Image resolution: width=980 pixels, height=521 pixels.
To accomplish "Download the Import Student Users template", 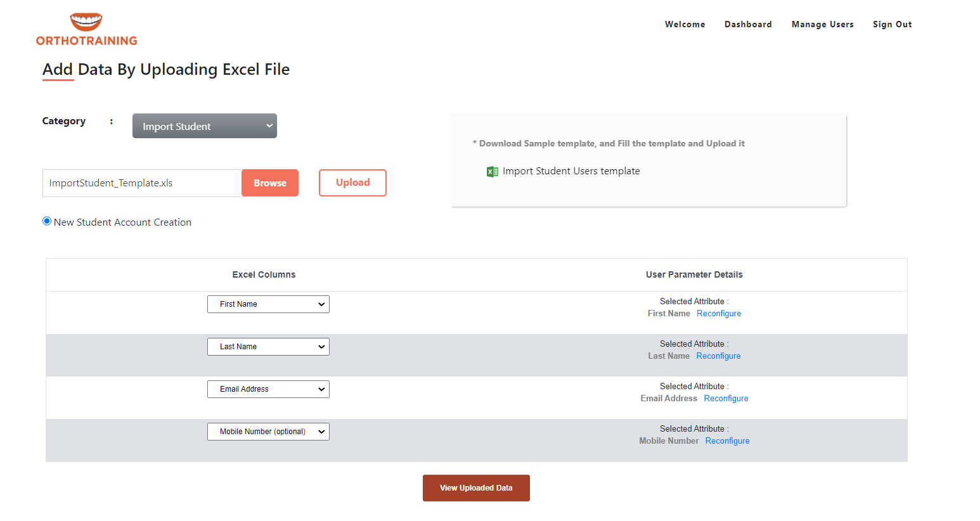I will [x=571, y=171].
